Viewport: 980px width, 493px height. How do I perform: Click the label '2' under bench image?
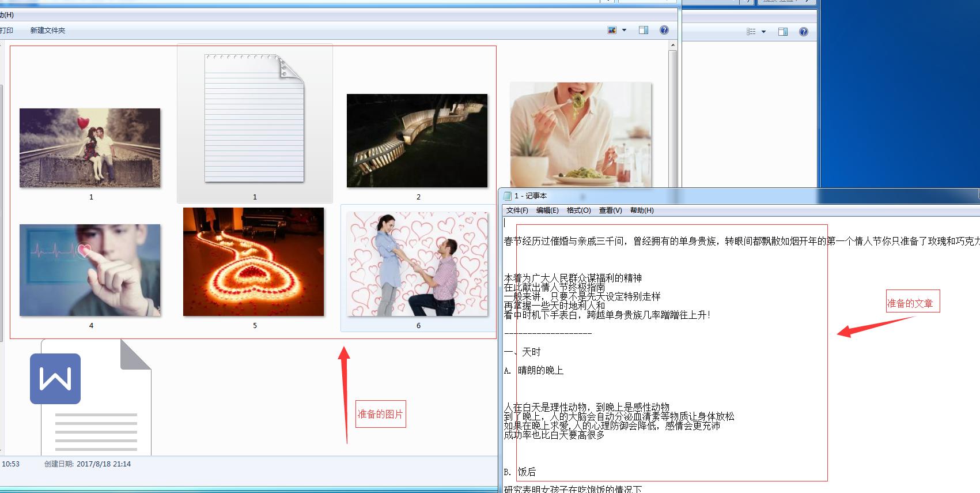[418, 197]
